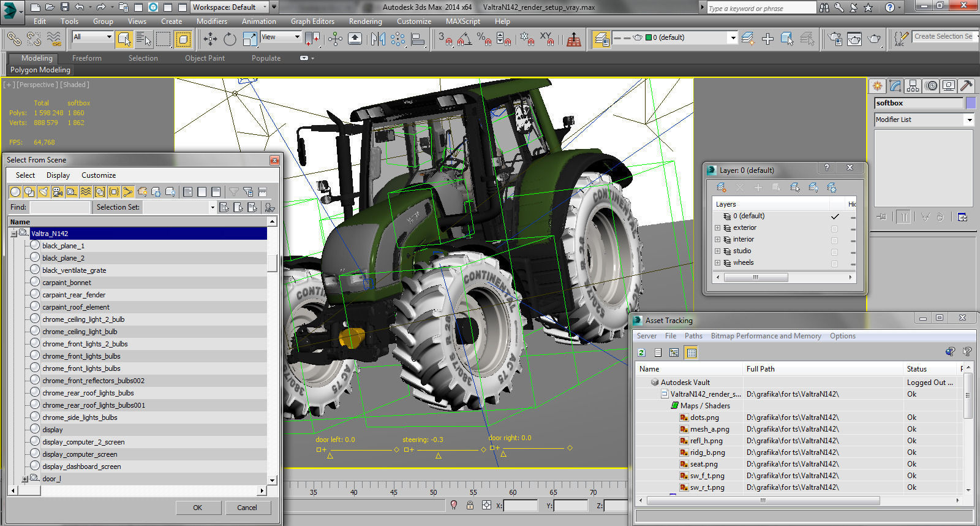Click Create New Layer icon in toolbar
This screenshot has height=526, width=980.
(748, 39)
